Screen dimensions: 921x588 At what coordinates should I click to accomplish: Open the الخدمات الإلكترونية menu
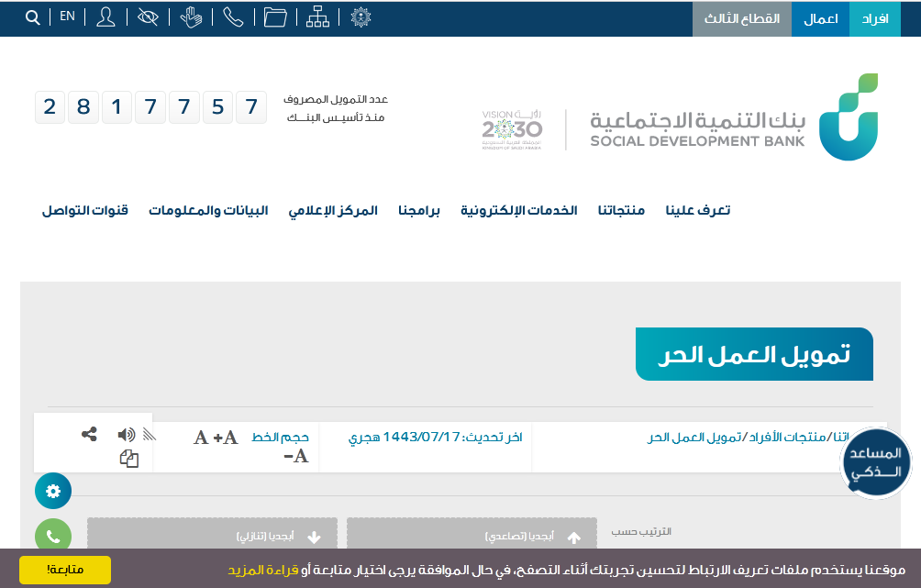coord(518,210)
